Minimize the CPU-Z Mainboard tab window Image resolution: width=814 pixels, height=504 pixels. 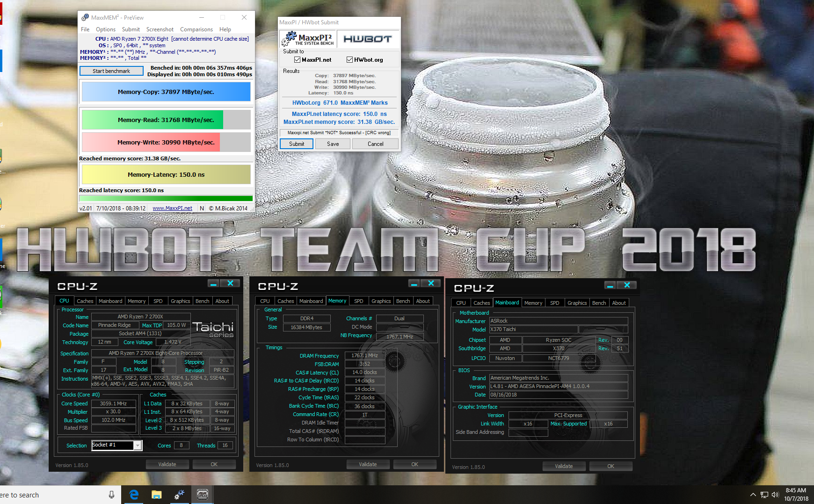pyautogui.click(x=610, y=285)
